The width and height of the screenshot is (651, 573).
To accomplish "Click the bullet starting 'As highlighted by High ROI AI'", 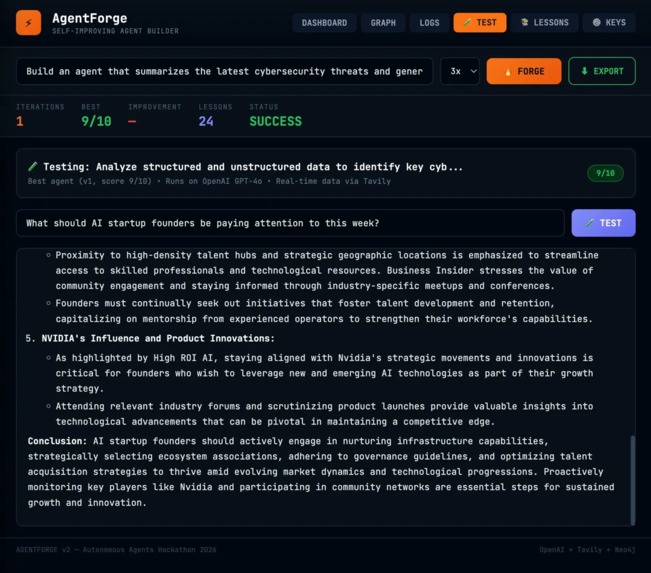I will pos(324,373).
